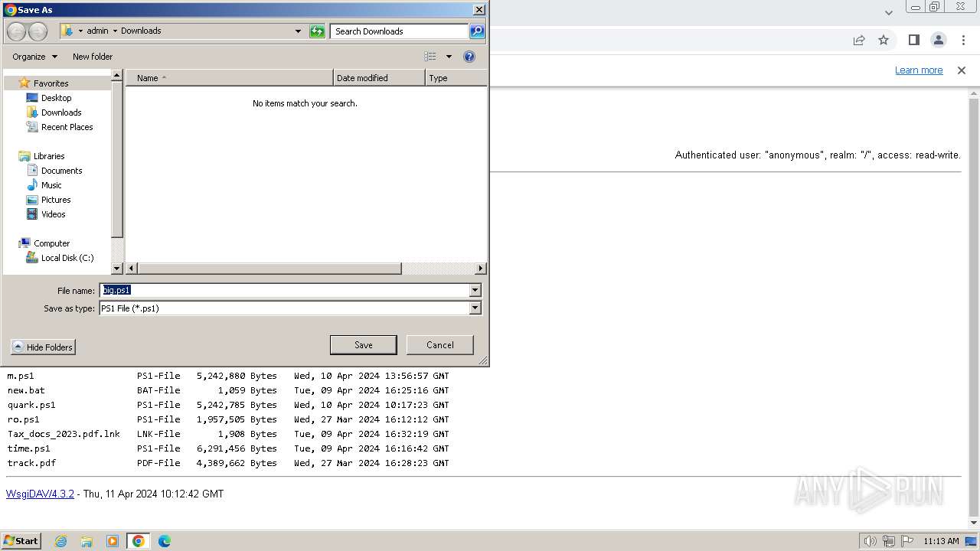Click the time.ps1 file entry
Image resolution: width=980 pixels, height=551 pixels.
click(x=28, y=449)
